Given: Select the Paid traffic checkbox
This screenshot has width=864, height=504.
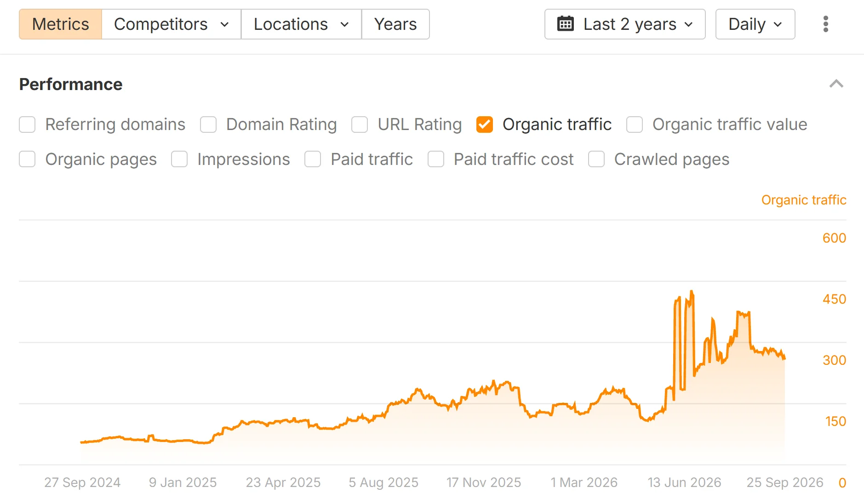Looking at the screenshot, I should pyautogui.click(x=313, y=159).
